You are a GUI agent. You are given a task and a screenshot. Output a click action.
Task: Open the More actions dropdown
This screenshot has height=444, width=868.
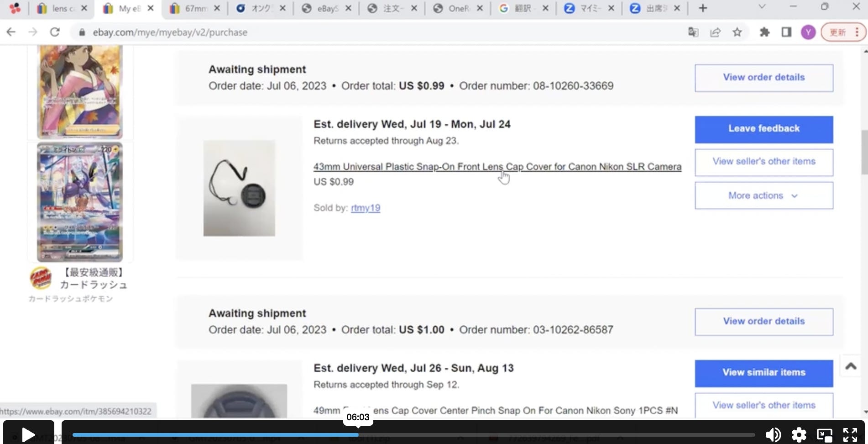coord(763,196)
